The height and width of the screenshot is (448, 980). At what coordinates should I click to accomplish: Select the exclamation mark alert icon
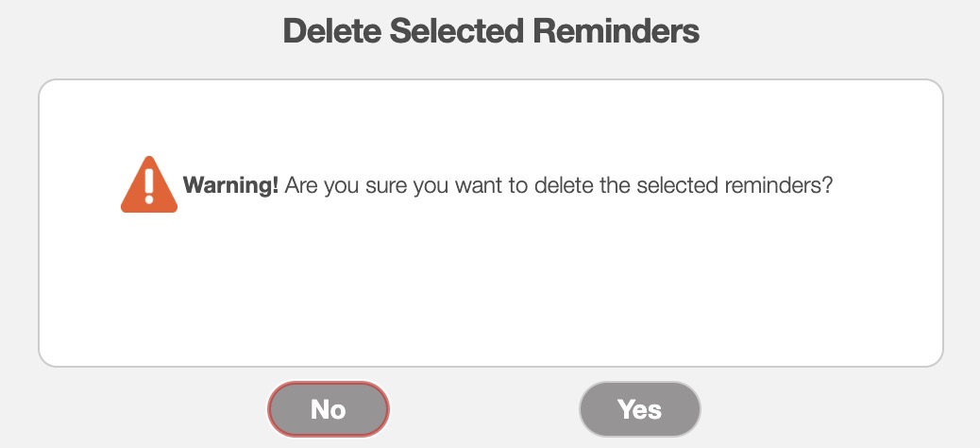tap(149, 185)
